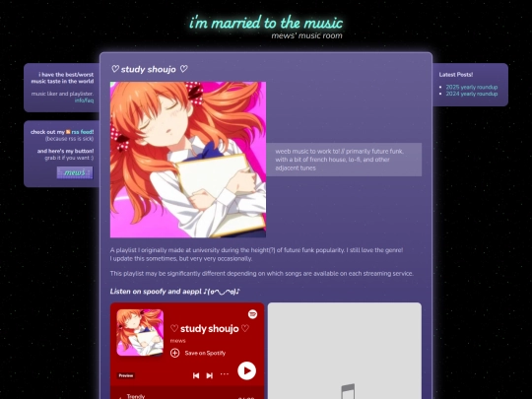
Task: Click 'i have the best/worst music taste' text
Action: tap(62, 78)
